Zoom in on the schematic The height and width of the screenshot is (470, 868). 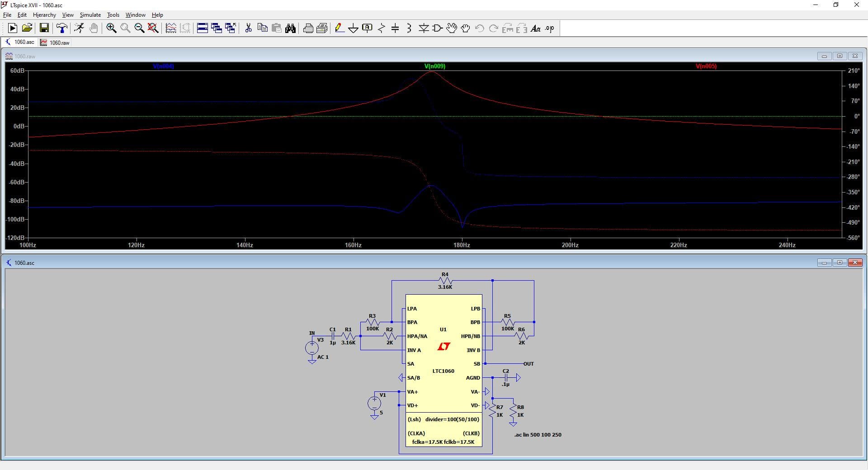click(111, 28)
